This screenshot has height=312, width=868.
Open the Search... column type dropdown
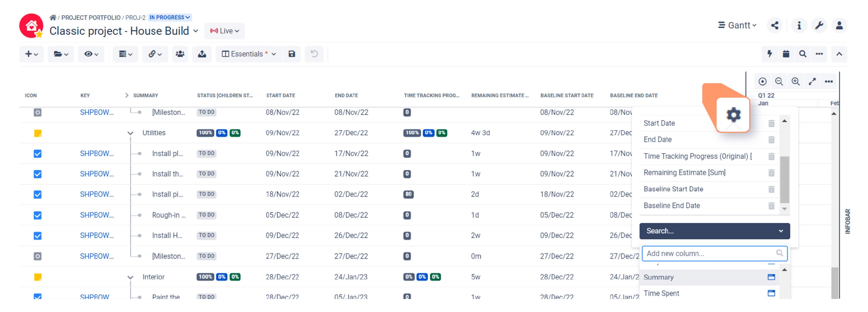click(x=715, y=231)
